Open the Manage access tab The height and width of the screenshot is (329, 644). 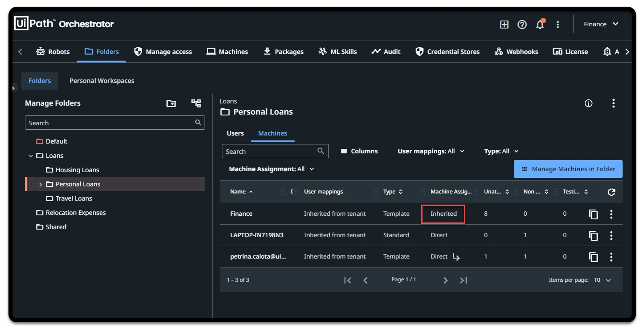click(163, 52)
